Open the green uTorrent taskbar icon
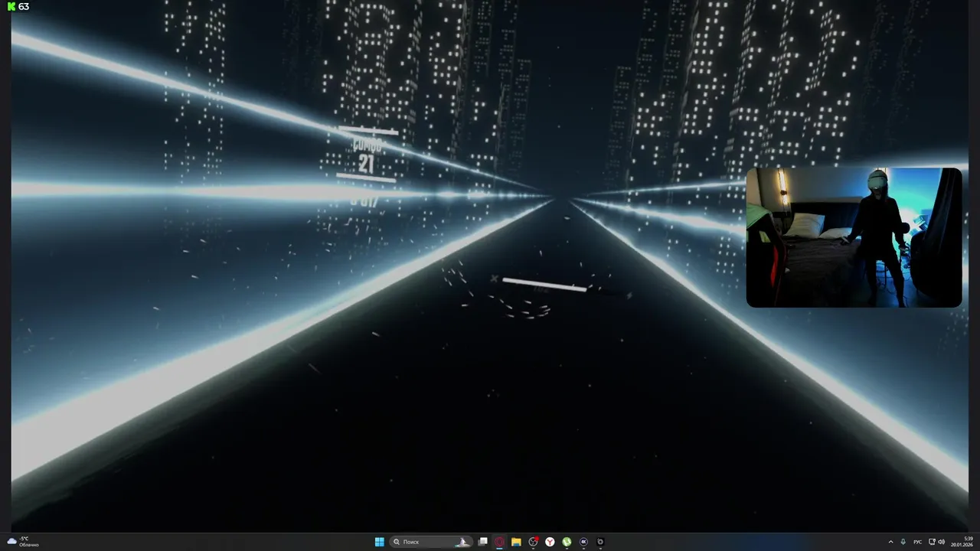 (x=567, y=542)
